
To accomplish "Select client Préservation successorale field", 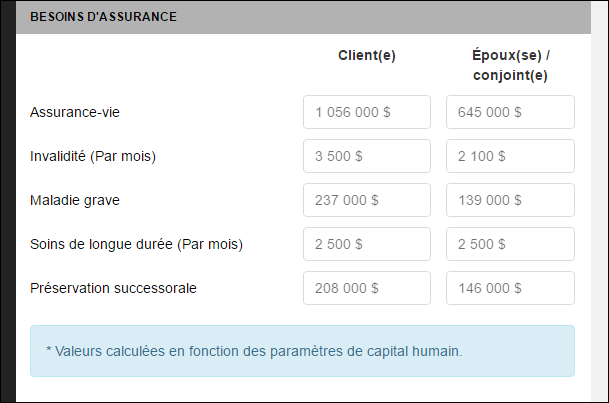I will click(x=367, y=288).
